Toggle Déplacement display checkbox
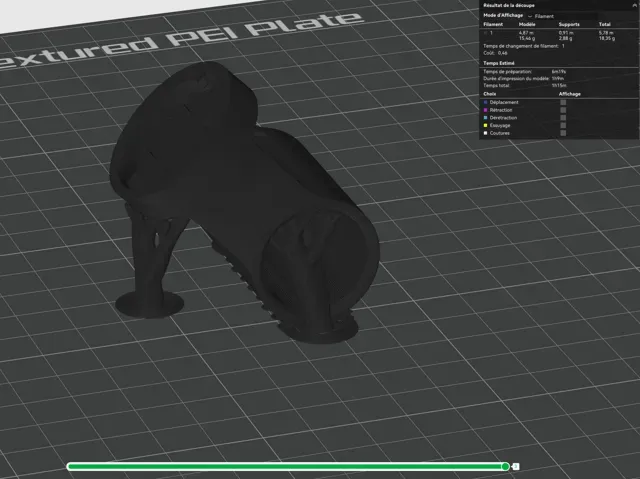This screenshot has width=640, height=479. [563, 102]
